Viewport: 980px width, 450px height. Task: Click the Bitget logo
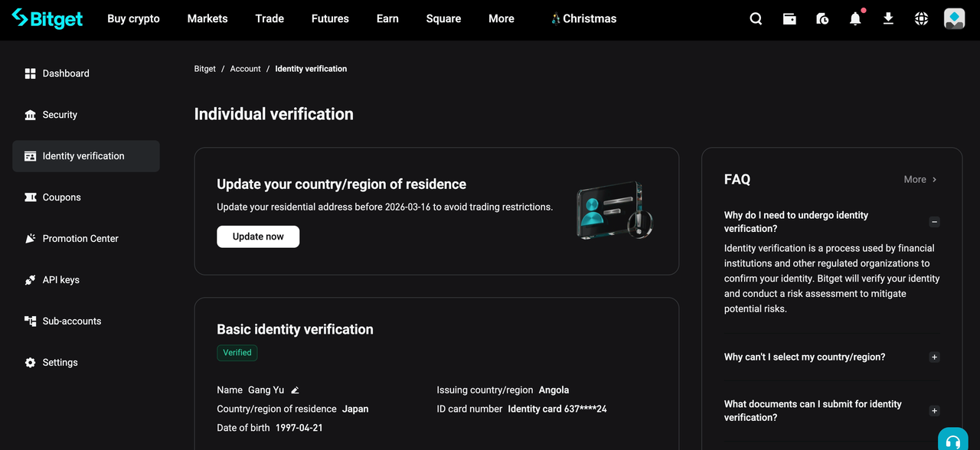click(47, 19)
